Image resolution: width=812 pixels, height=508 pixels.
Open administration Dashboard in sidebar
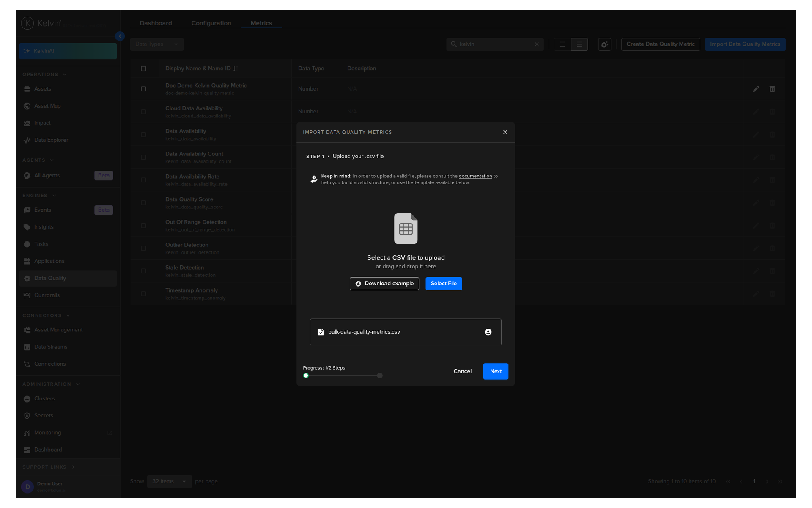[x=68, y=450]
